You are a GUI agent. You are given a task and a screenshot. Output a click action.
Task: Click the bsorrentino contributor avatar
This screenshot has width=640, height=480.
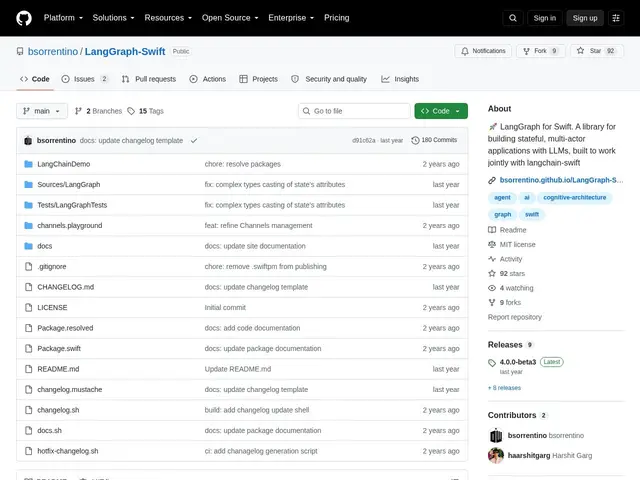point(496,436)
